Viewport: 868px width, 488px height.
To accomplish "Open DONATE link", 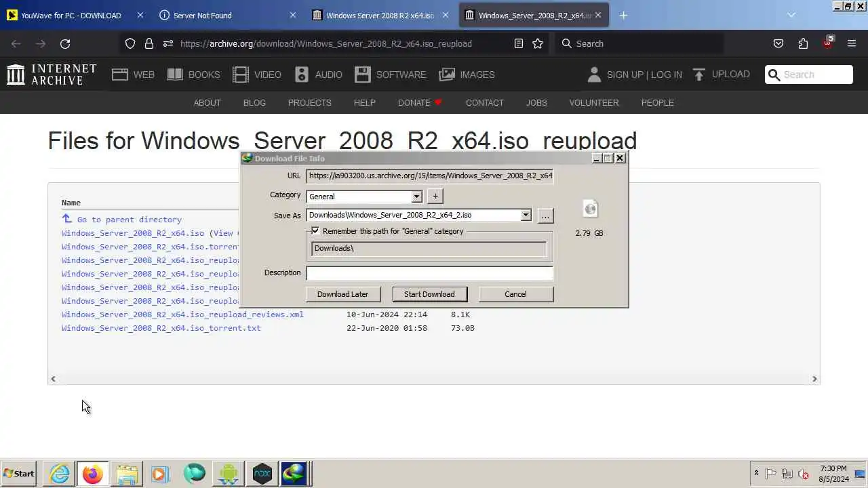I will (420, 102).
